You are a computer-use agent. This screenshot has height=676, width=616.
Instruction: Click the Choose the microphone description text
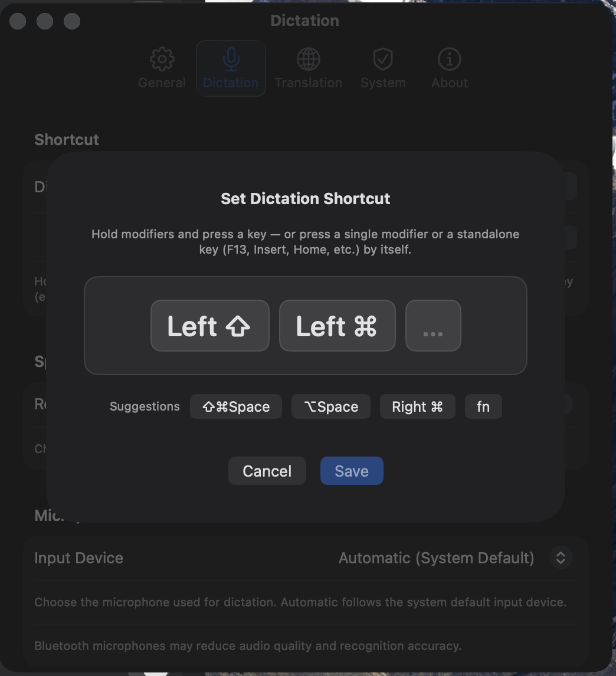click(300, 602)
